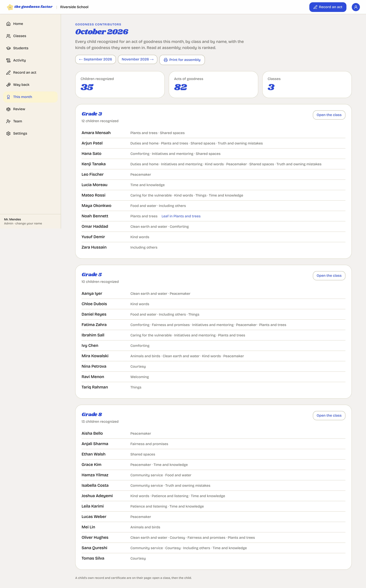Click the Tariq Rahman name

click(x=95, y=387)
